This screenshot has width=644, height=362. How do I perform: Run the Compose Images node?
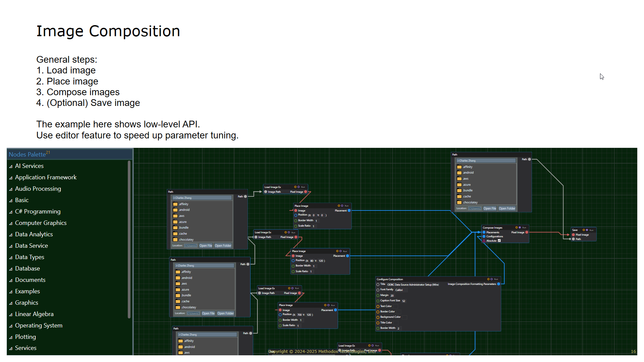[x=524, y=228]
